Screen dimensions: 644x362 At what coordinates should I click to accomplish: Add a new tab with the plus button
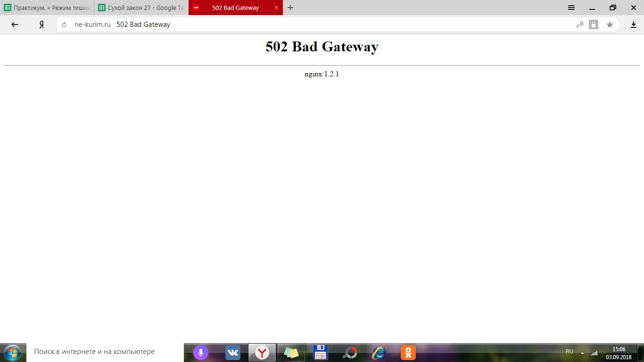click(290, 8)
